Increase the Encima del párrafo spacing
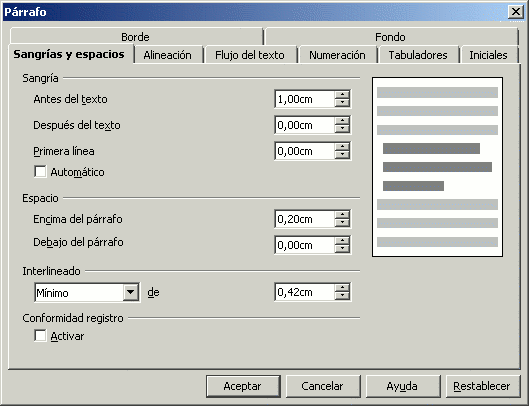The image size is (529, 406). pyautogui.click(x=342, y=215)
